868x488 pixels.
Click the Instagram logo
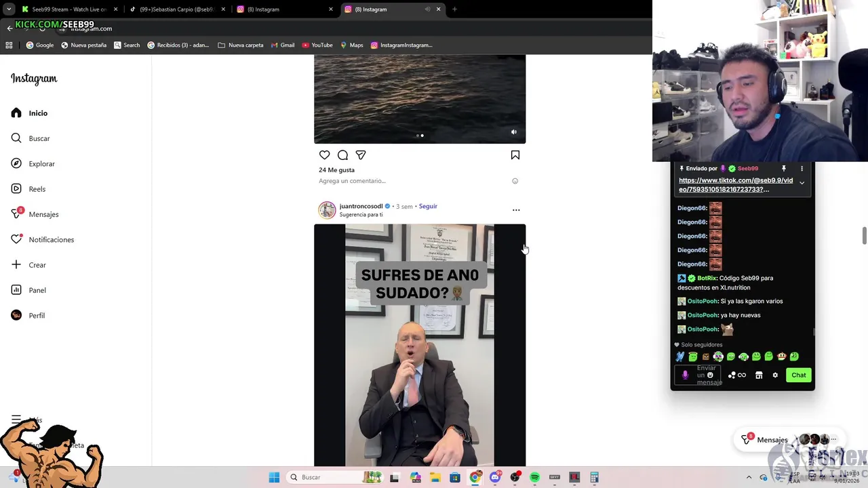click(34, 79)
